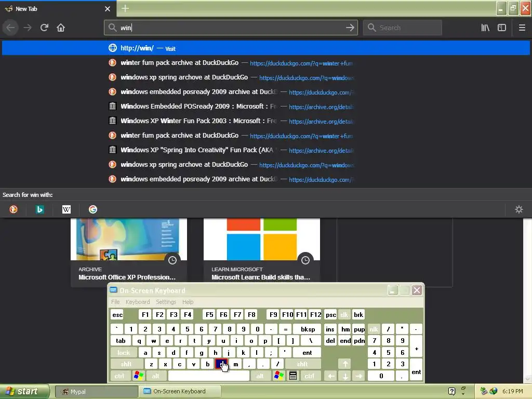Visit the http://win/ suggestion
The height and width of the screenshot is (399, 532).
click(266, 48)
